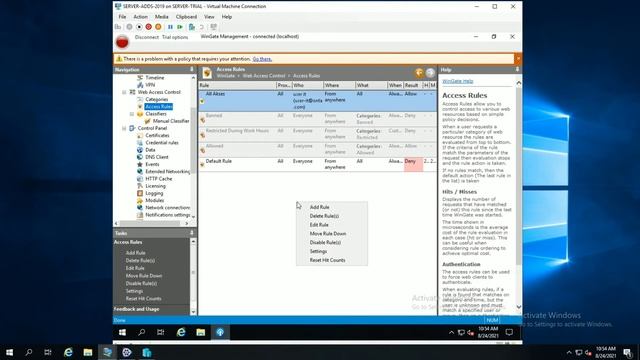Choose Delete Rule(s) from context menu

(x=324, y=216)
